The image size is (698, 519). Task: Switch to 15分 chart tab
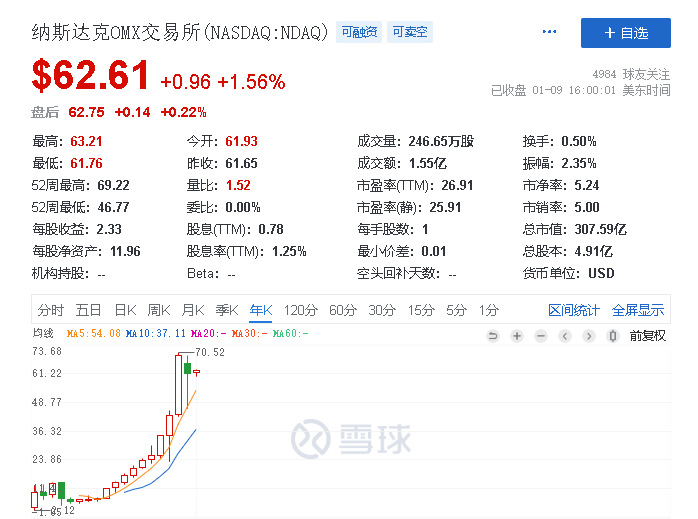[421, 310]
